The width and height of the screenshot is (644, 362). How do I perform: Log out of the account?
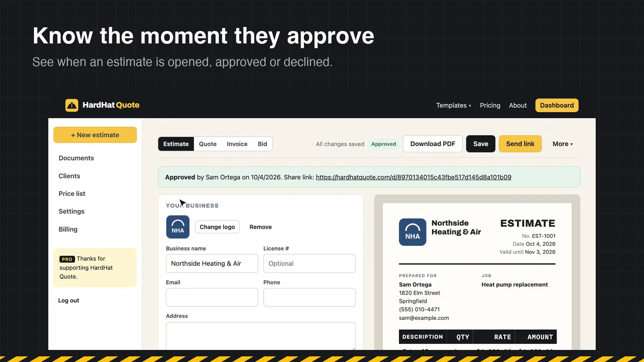tap(69, 300)
